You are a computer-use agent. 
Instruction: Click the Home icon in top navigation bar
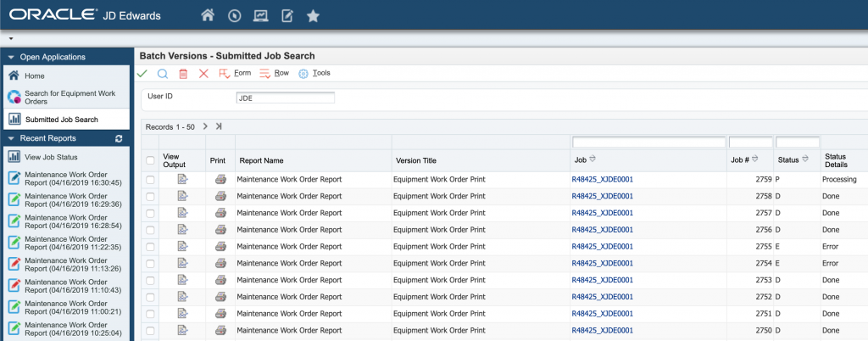click(208, 15)
